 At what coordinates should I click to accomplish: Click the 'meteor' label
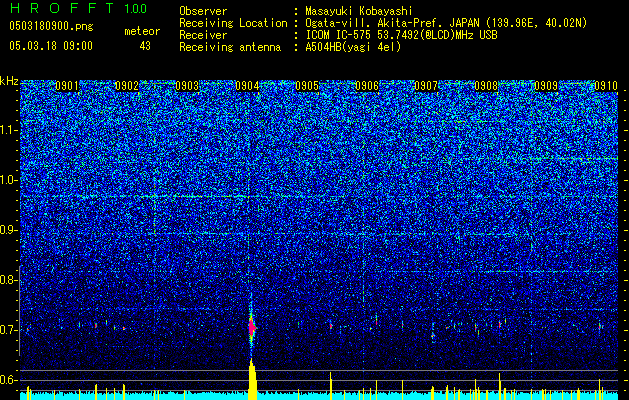(x=142, y=31)
